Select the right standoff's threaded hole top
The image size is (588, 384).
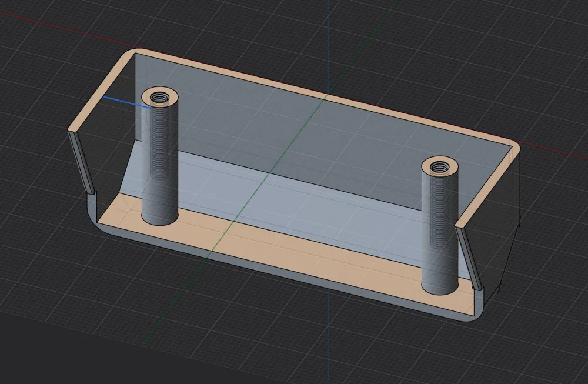(x=440, y=168)
